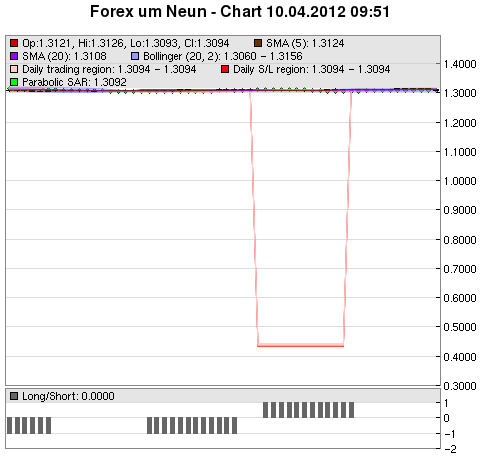Click the 1.4000 axis label

(460, 64)
